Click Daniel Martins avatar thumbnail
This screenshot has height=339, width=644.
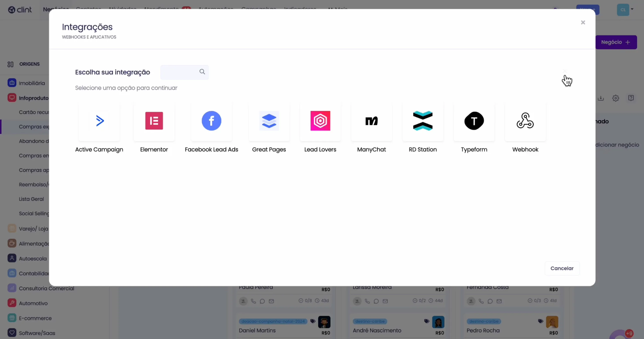click(x=324, y=322)
